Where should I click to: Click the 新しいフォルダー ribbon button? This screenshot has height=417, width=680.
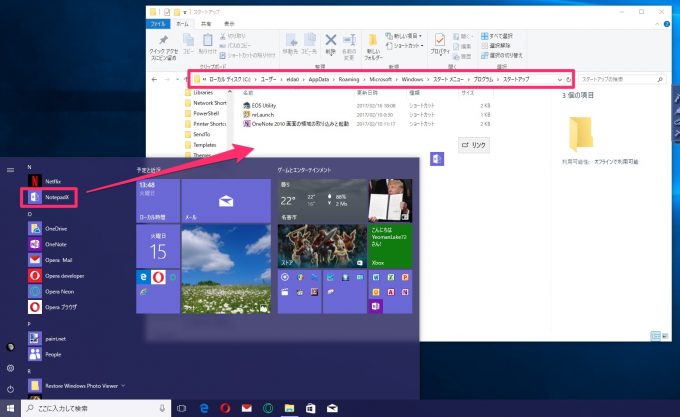(373, 47)
